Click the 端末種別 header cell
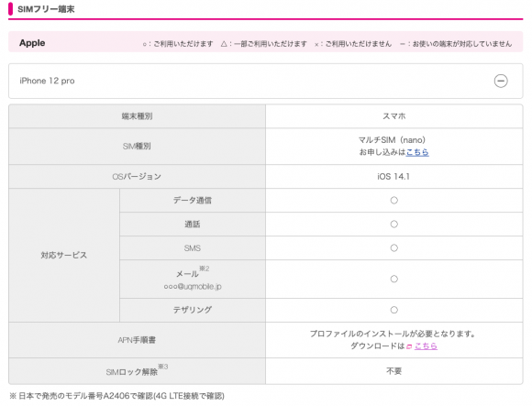 pyautogui.click(x=137, y=116)
